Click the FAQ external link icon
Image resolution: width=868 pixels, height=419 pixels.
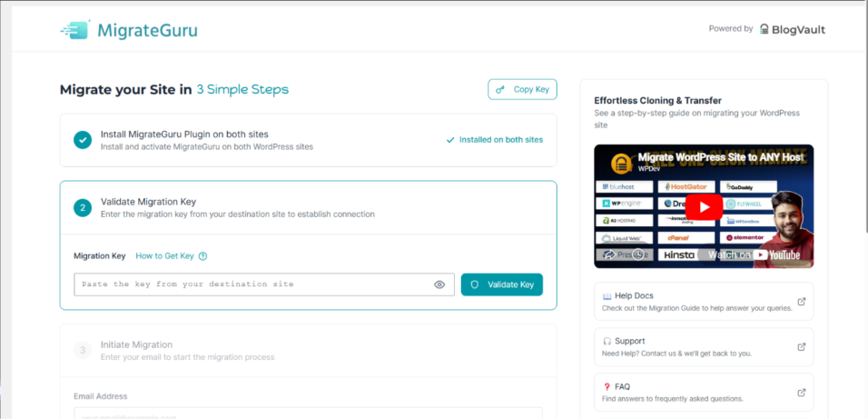coord(801,393)
